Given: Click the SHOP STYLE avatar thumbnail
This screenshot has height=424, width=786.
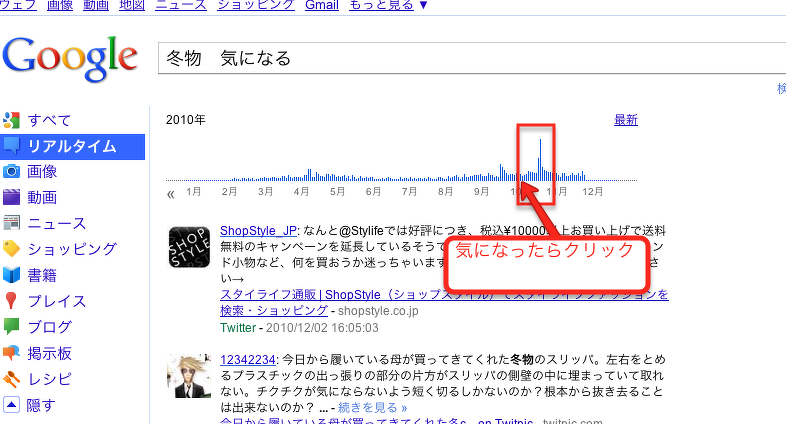Looking at the screenshot, I should [189, 247].
